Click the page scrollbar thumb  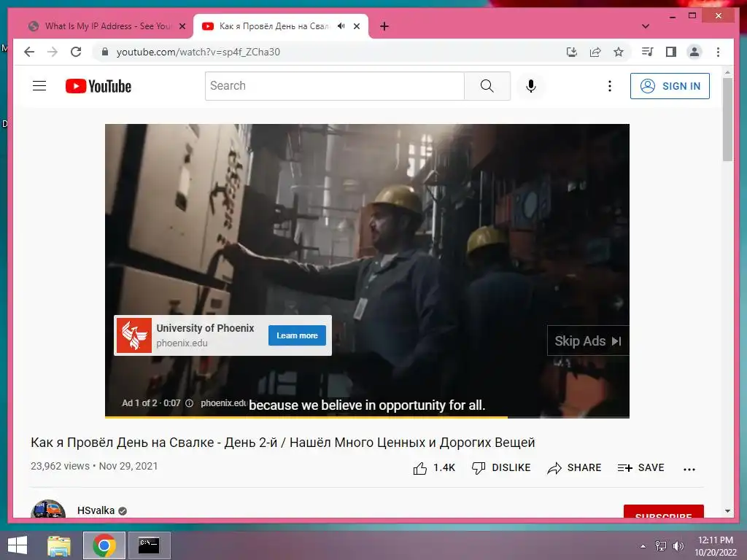727,119
